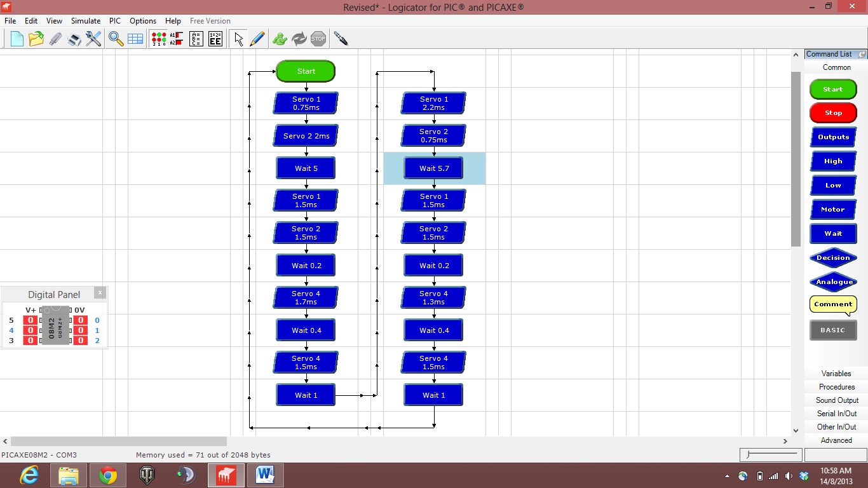Pick the Low command block
Image resolution: width=868 pixels, height=488 pixels.
[833, 186]
